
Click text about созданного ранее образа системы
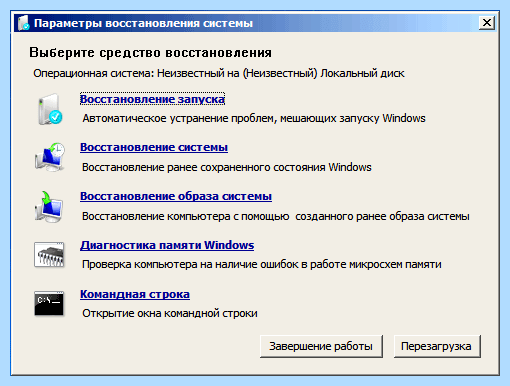(x=276, y=216)
